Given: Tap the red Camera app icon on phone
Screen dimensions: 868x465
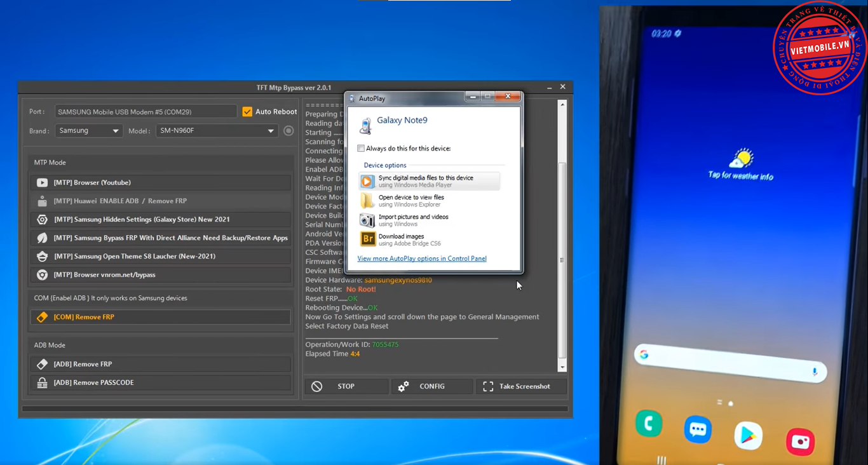Looking at the screenshot, I should point(800,442).
